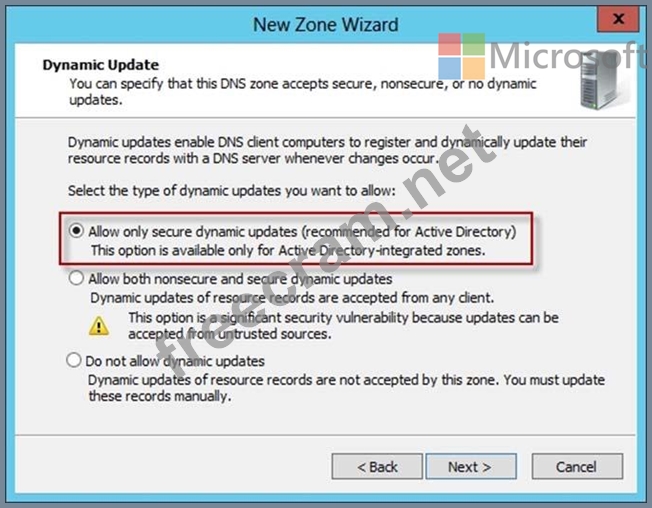The height and width of the screenshot is (508, 652).
Task: Click the four-color Microsoft logo squares
Action: pos(462,56)
